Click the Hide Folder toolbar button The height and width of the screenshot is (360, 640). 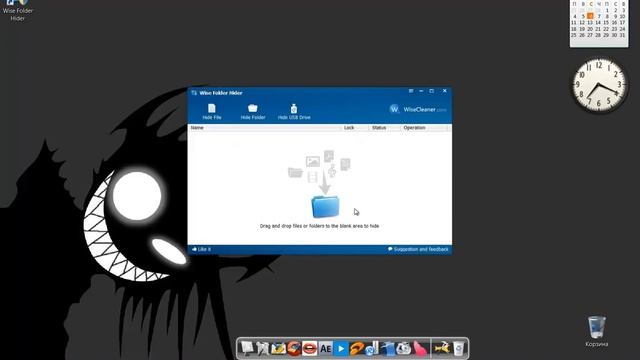point(253,111)
